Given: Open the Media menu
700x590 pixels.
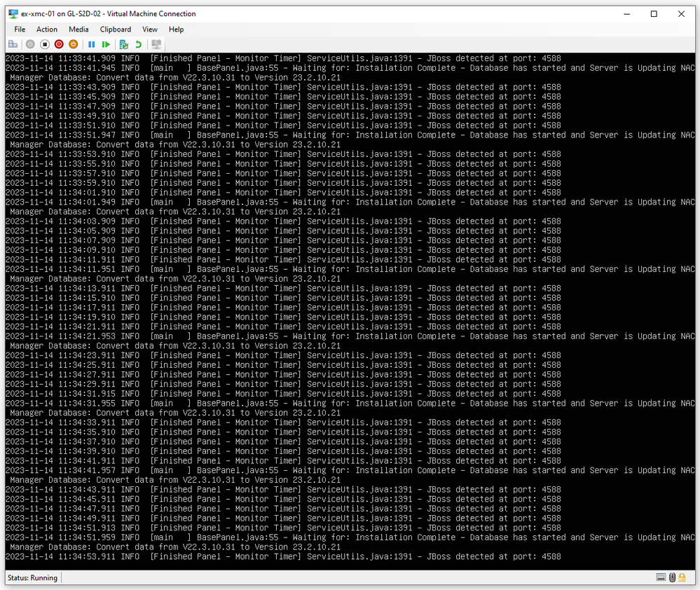Looking at the screenshot, I should click(78, 29).
